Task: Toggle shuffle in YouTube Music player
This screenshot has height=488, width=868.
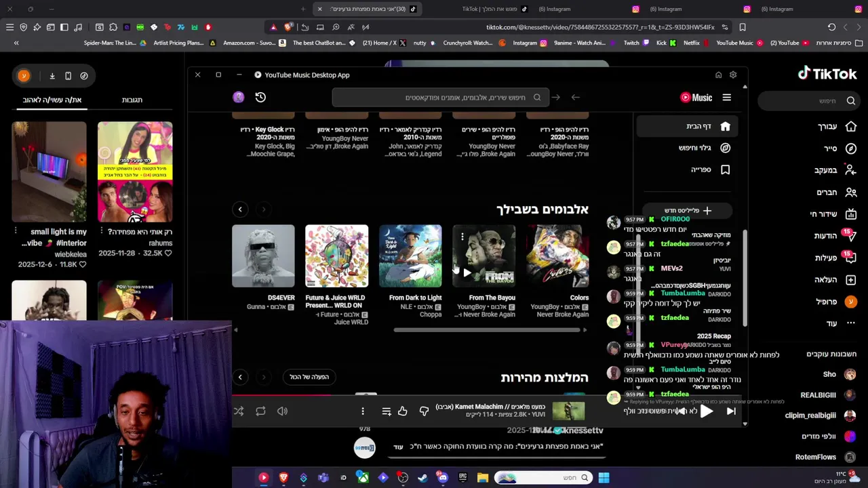Action: point(239,411)
